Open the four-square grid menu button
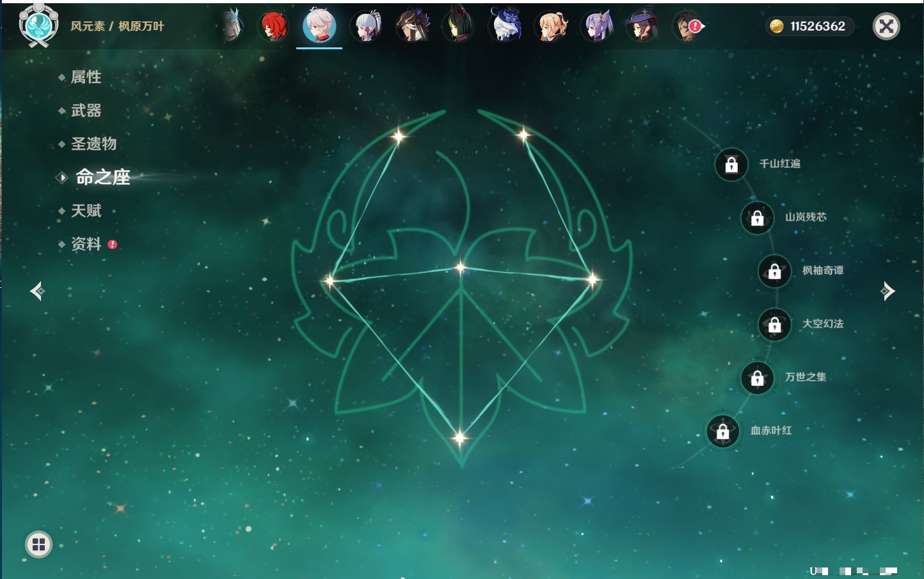Viewport: 924px width, 579px height. click(x=38, y=544)
